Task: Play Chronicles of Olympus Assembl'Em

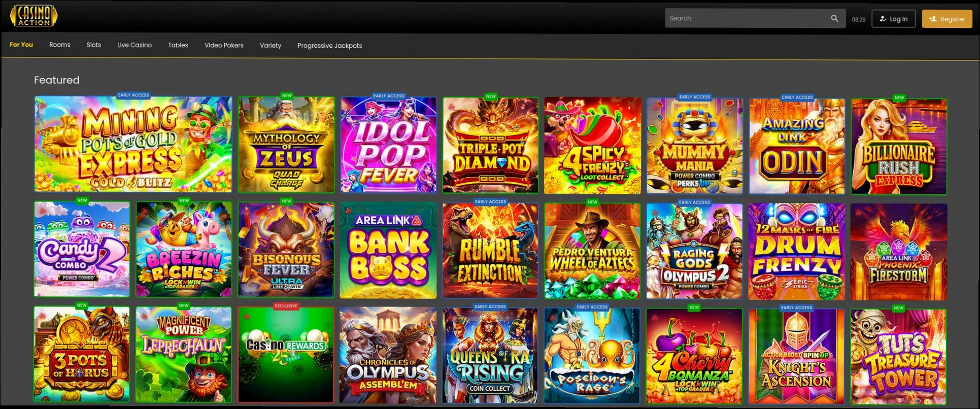Action: pos(388,355)
